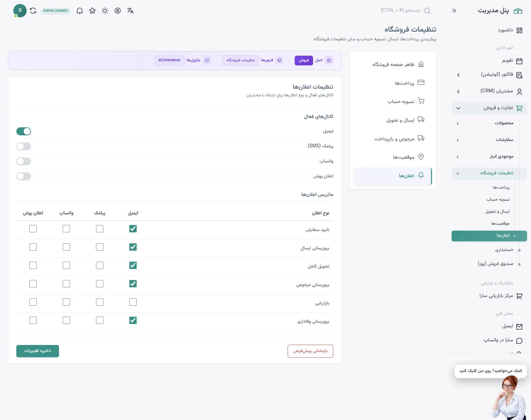Enable the واتساپ channel toggle
531x420 pixels.
coord(24,161)
